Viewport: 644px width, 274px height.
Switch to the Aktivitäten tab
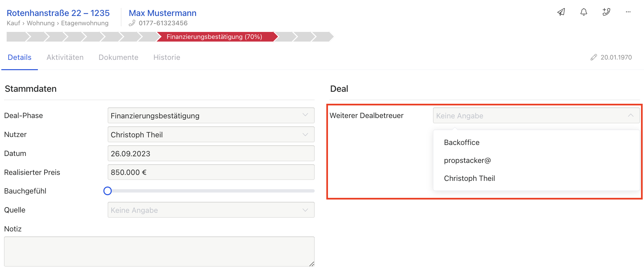(x=65, y=58)
